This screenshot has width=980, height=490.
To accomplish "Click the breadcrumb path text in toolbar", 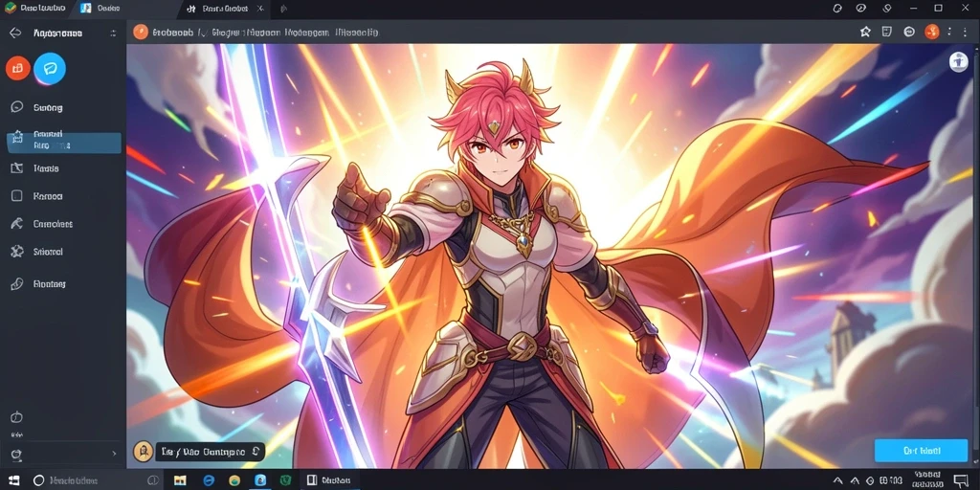I will [265, 33].
